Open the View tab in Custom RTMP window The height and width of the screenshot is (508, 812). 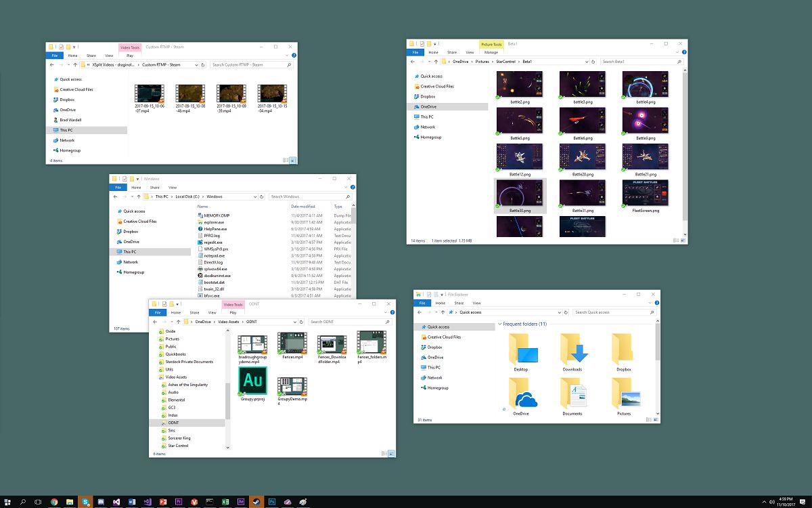(109, 56)
